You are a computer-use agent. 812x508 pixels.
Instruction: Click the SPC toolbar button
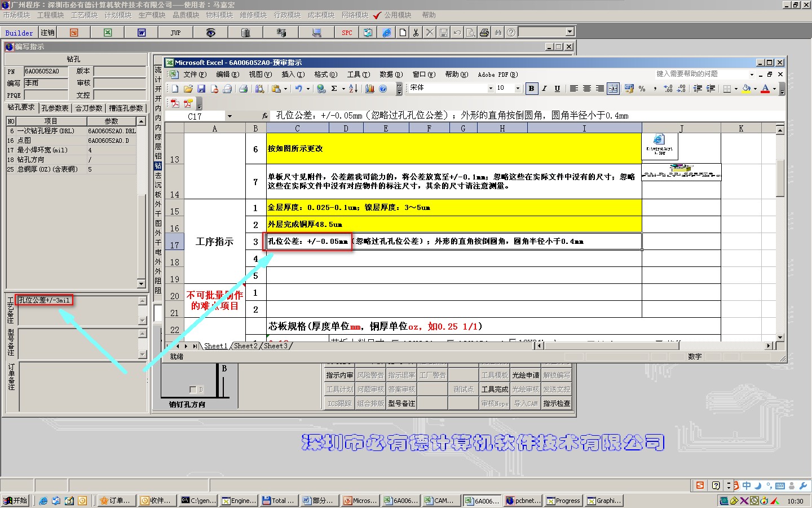coord(347,33)
